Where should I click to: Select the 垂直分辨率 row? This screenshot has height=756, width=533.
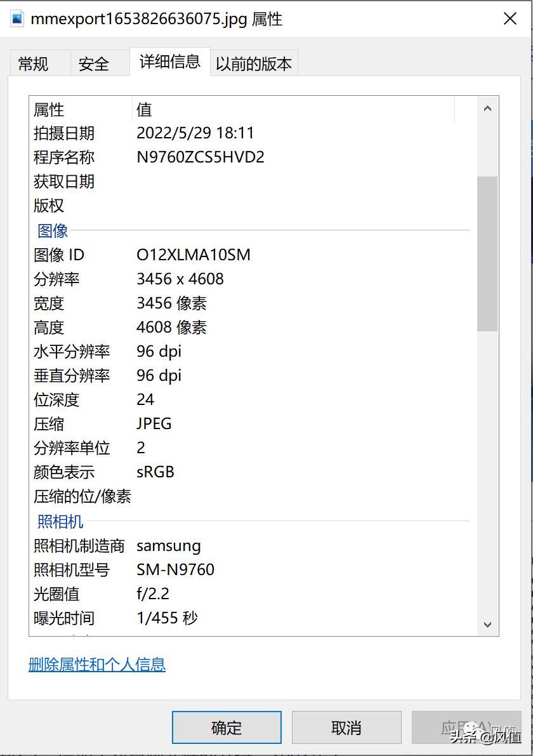pos(250,376)
